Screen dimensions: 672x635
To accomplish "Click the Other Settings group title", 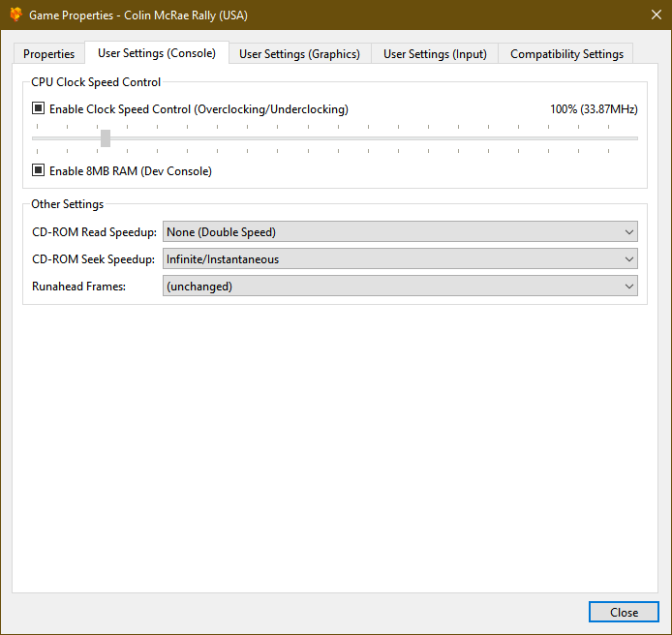I will tap(67, 204).
